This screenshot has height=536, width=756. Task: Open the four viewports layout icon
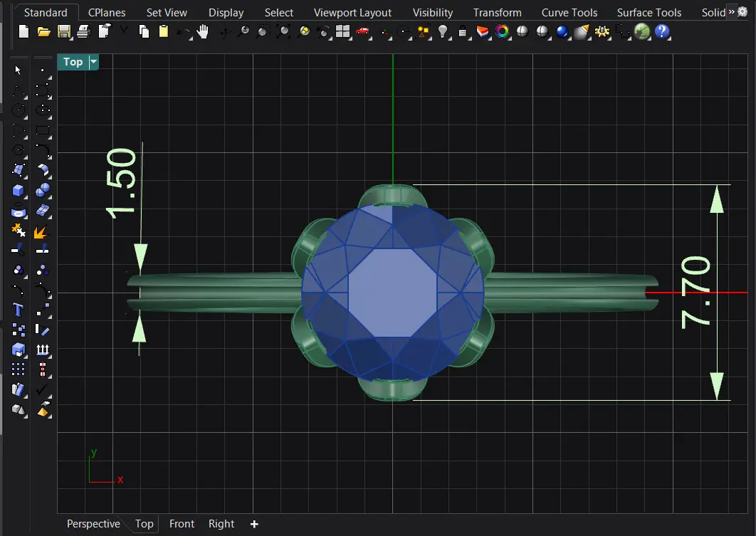point(343,32)
